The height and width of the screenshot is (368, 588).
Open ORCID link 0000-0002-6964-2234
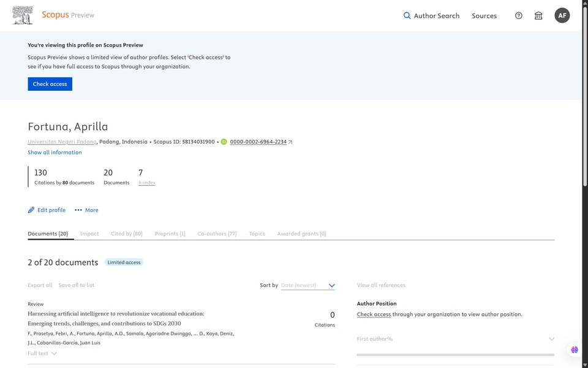click(258, 142)
